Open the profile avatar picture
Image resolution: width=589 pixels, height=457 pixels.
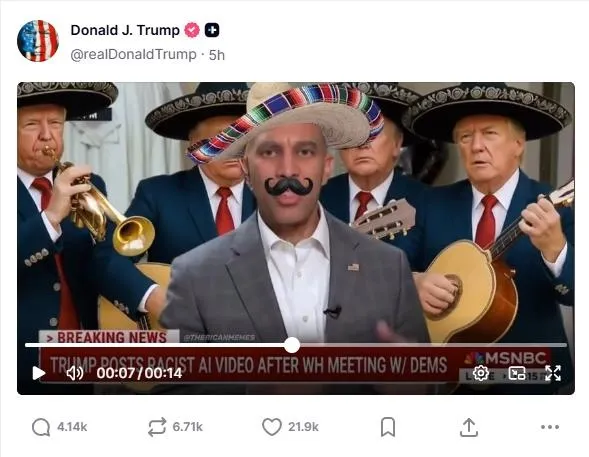point(38,41)
